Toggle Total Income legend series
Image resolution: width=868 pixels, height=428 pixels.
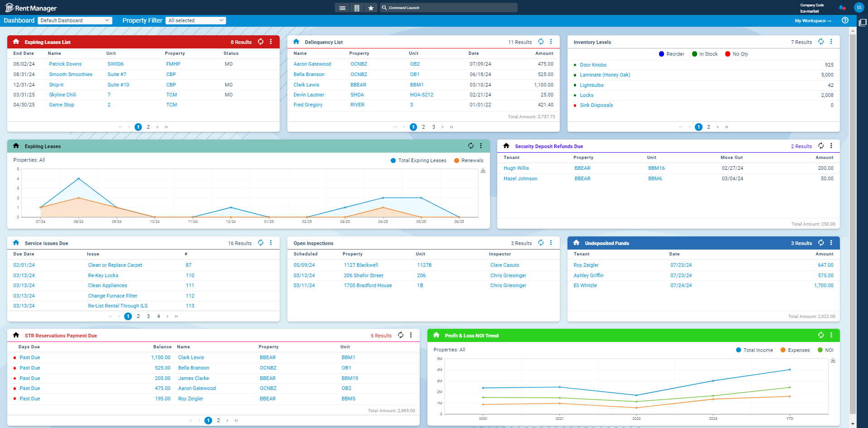[755, 350]
